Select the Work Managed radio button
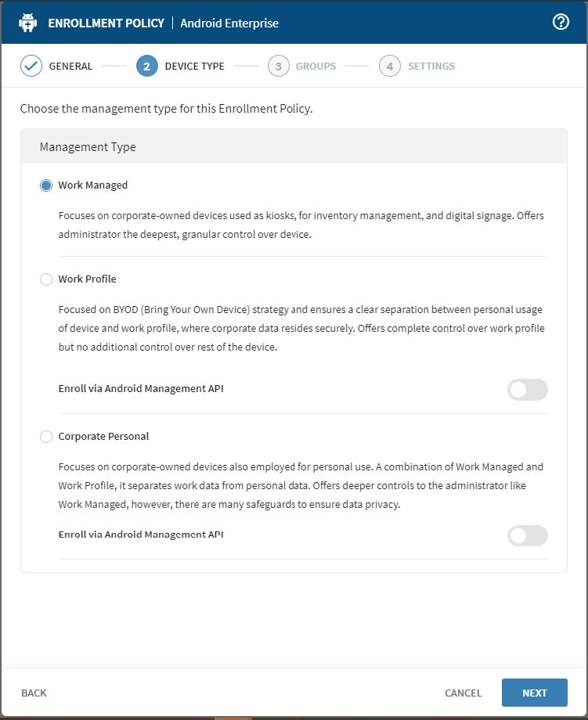Viewport: 588px width, 720px height. click(x=46, y=185)
